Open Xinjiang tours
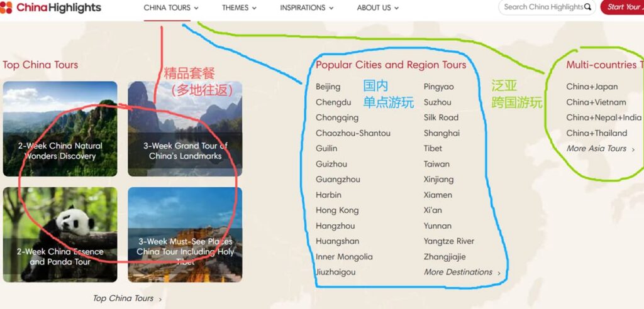 tap(438, 180)
